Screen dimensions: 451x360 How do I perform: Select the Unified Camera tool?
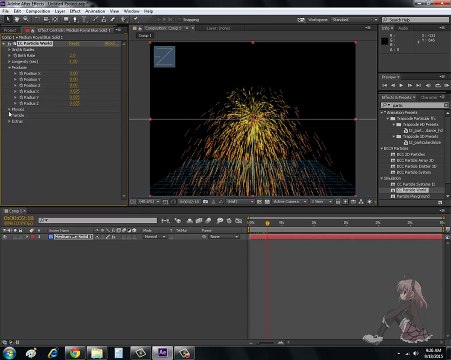click(x=46, y=20)
